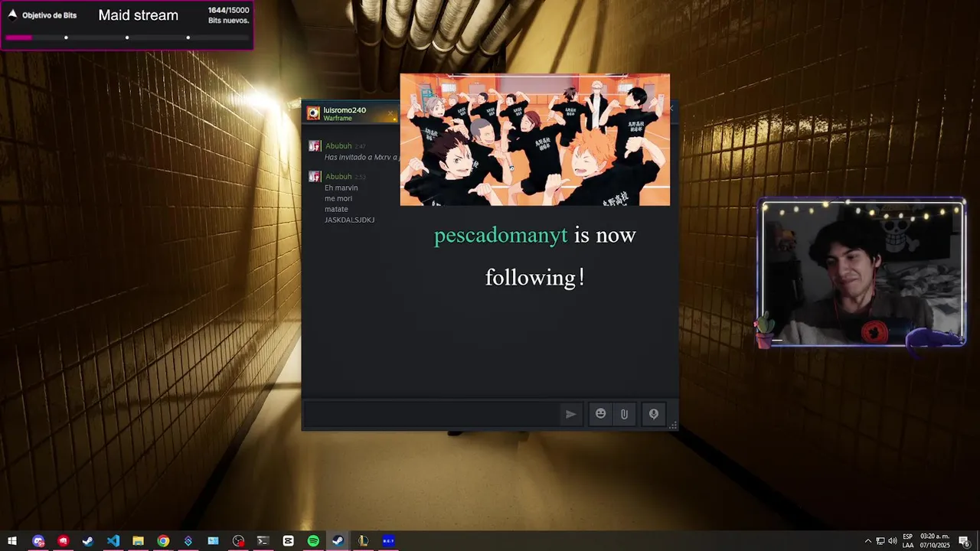This screenshot has width=980, height=551.
Task: Open the Riot Client taskbar icon
Action: point(63,541)
